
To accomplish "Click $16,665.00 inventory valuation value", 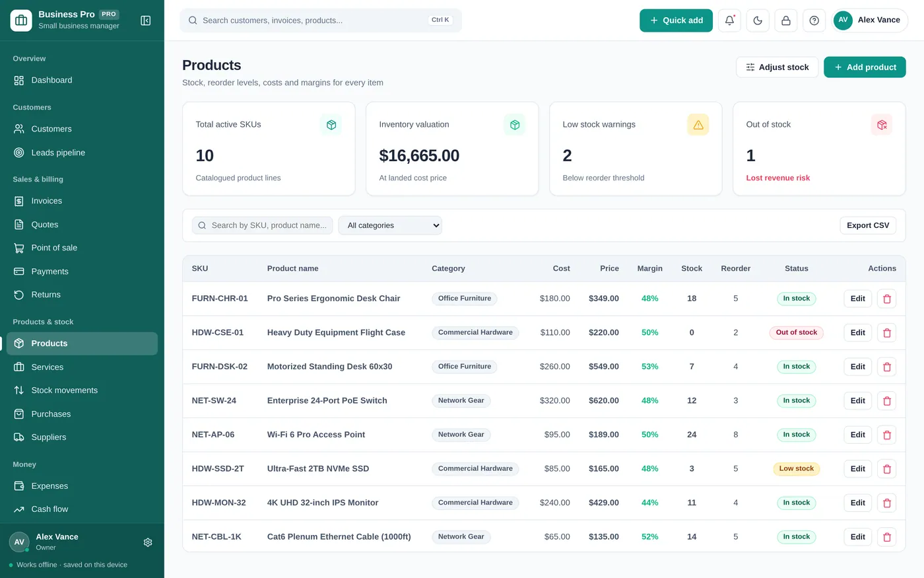I will pyautogui.click(x=419, y=156).
